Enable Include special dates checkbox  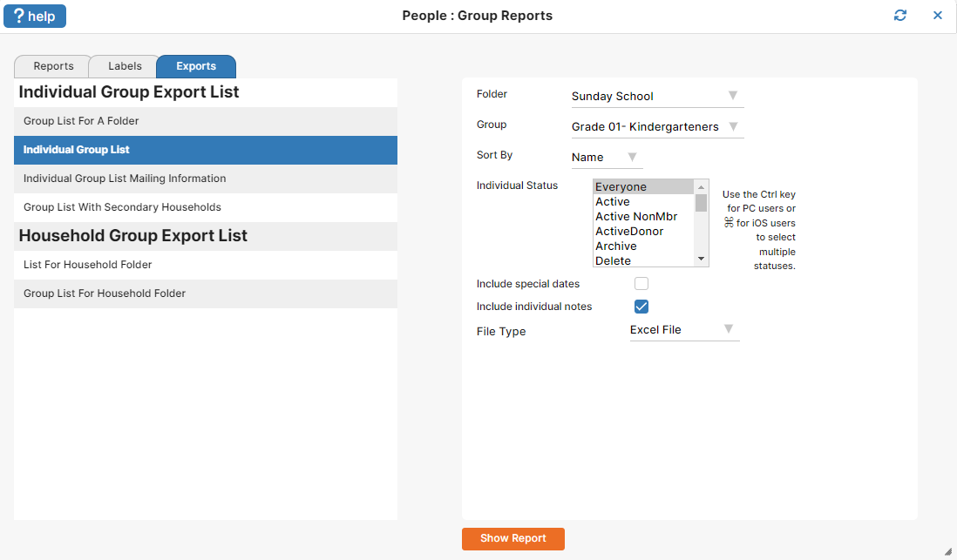click(x=641, y=283)
